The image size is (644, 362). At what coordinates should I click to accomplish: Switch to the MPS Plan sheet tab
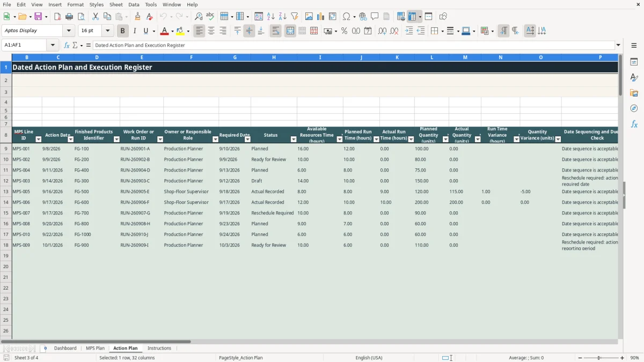pos(96,348)
